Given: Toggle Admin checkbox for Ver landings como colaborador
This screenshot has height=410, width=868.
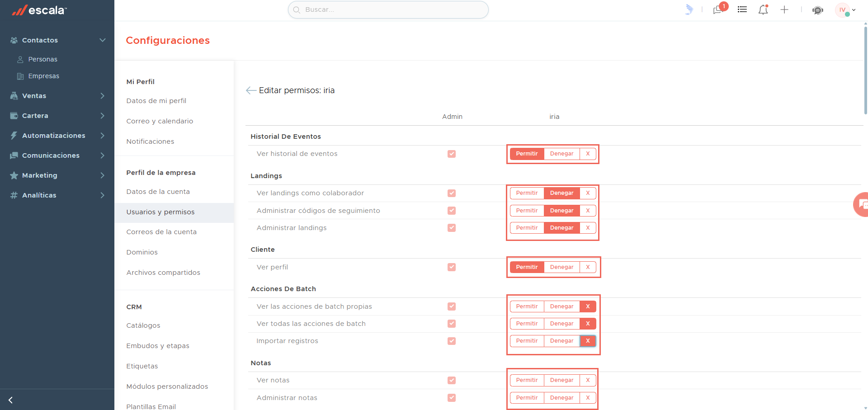Looking at the screenshot, I should coord(452,193).
